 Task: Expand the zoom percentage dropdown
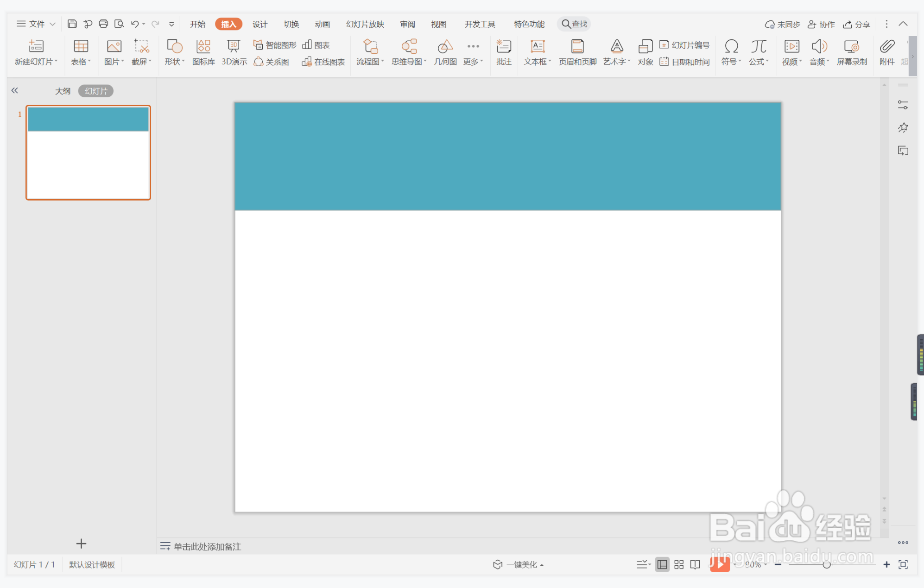[x=766, y=564]
